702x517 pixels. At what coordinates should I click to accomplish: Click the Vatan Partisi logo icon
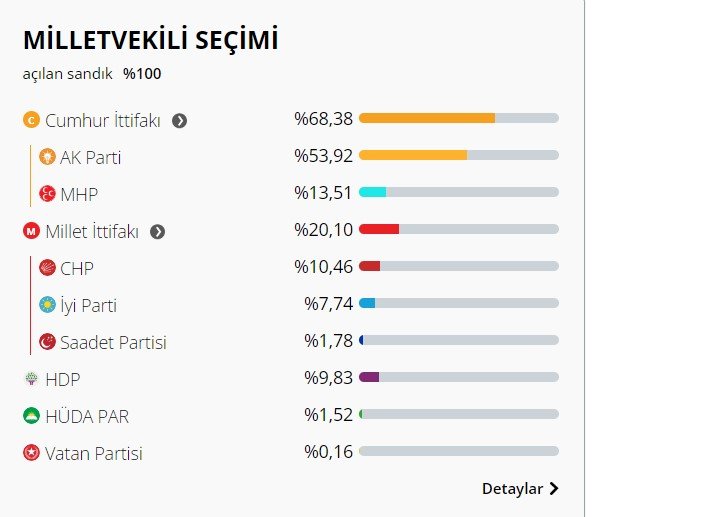(31, 453)
